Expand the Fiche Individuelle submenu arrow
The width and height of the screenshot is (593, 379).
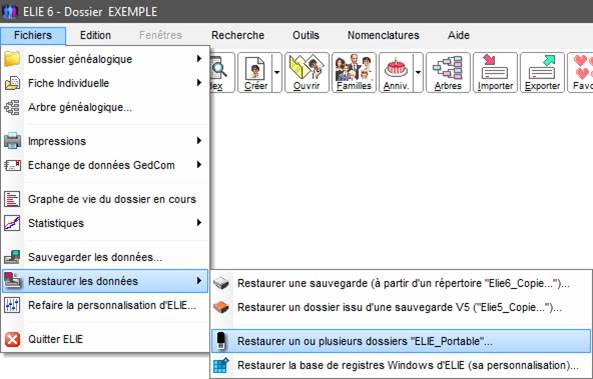[x=199, y=82]
